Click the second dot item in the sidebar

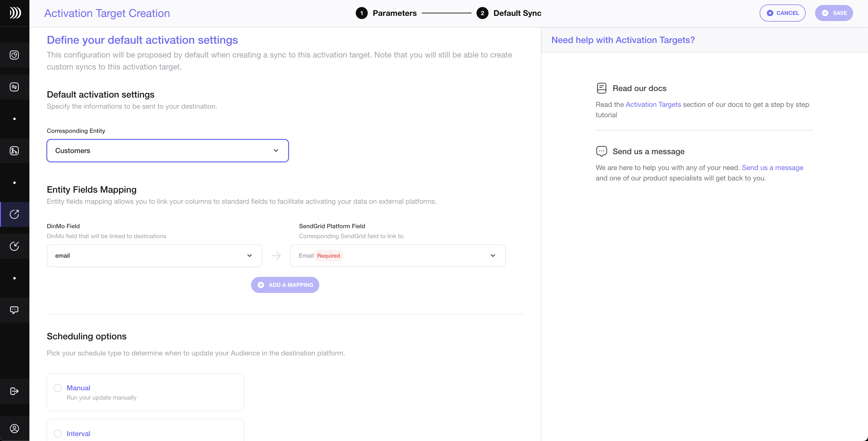pos(14,182)
